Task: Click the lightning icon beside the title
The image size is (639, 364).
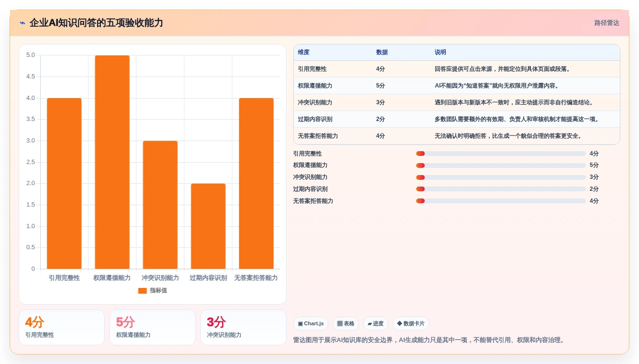Action: (x=22, y=23)
